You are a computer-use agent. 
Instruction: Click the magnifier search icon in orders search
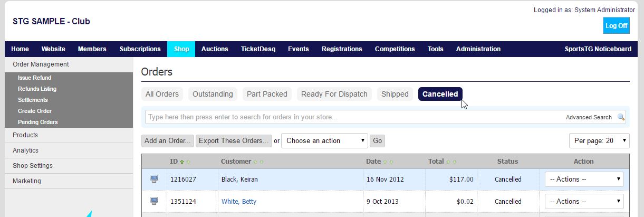pyautogui.click(x=621, y=117)
